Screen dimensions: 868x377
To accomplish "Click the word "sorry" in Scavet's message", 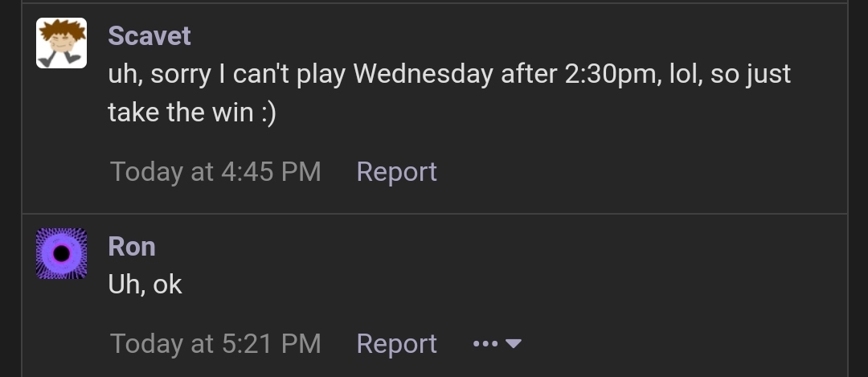I will [x=181, y=76].
